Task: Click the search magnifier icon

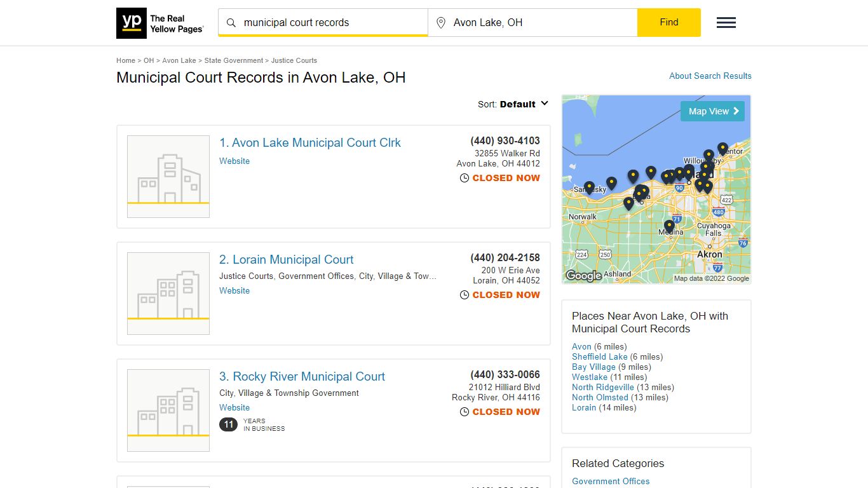Action: click(x=231, y=23)
